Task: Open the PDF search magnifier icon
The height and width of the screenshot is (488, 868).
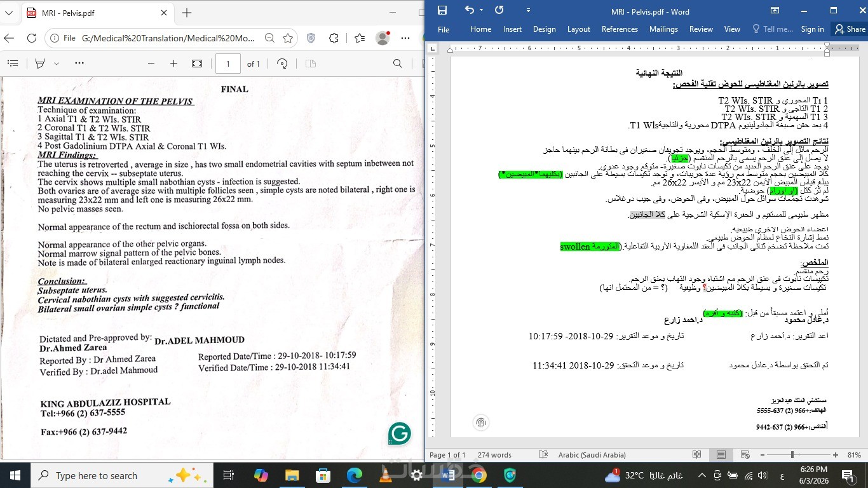Action: tap(398, 64)
